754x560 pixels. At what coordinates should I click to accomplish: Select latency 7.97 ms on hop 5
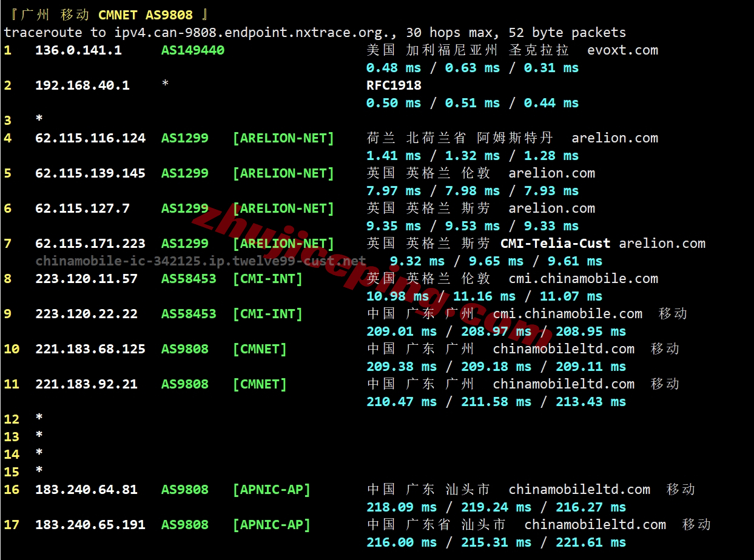[394, 191]
